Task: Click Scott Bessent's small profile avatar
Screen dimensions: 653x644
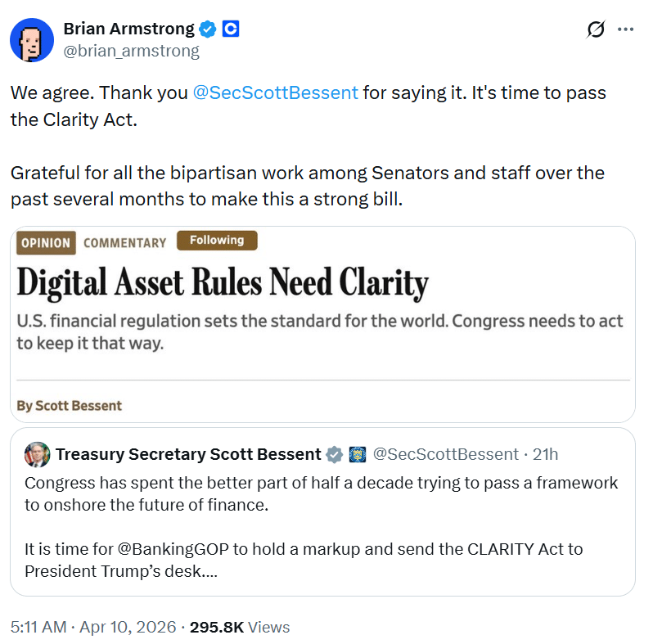Action: point(37,454)
